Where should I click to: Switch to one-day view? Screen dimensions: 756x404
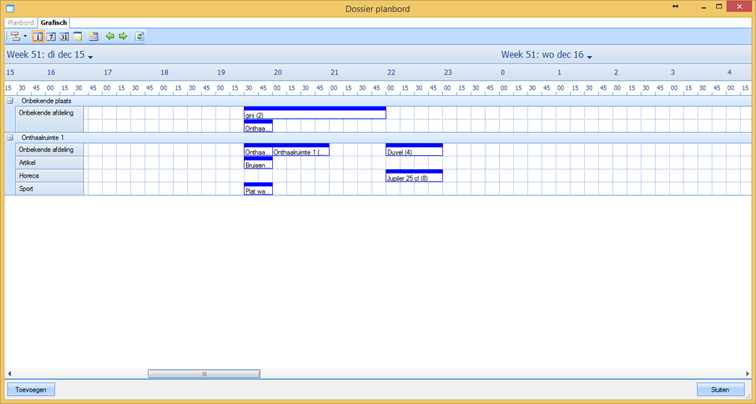click(x=38, y=36)
